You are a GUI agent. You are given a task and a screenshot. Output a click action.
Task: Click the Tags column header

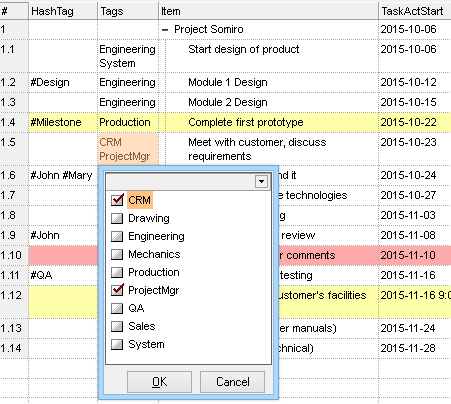(128, 11)
